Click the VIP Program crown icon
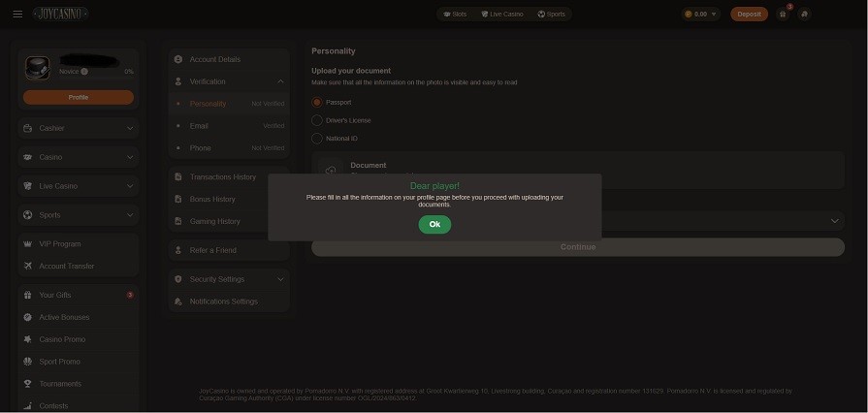The image size is (868, 413). 28,244
